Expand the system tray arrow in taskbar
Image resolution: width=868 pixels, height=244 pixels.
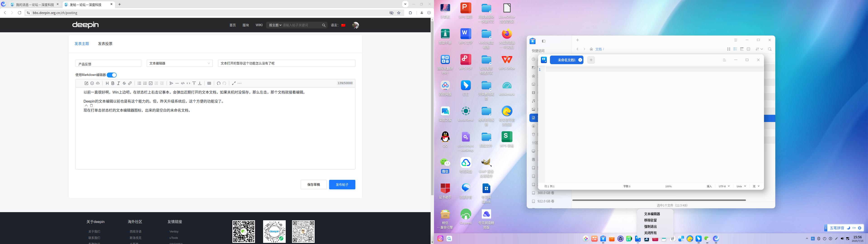pos(807,239)
